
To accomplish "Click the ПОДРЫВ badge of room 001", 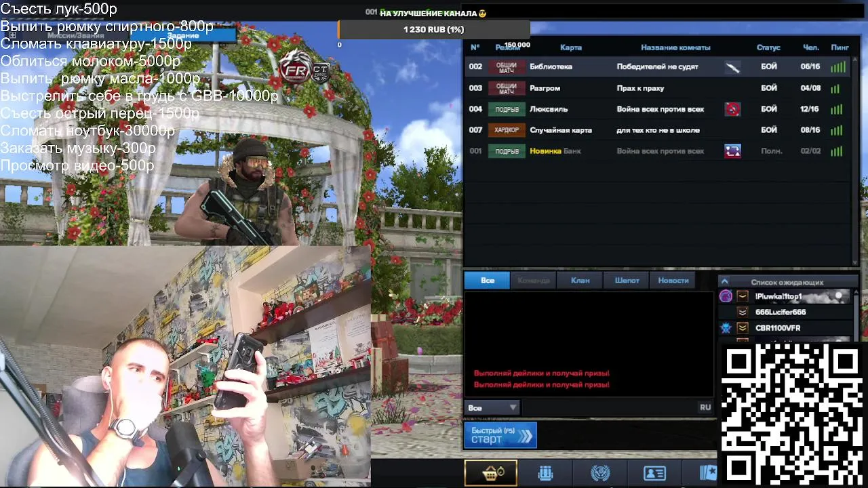I will click(x=507, y=151).
